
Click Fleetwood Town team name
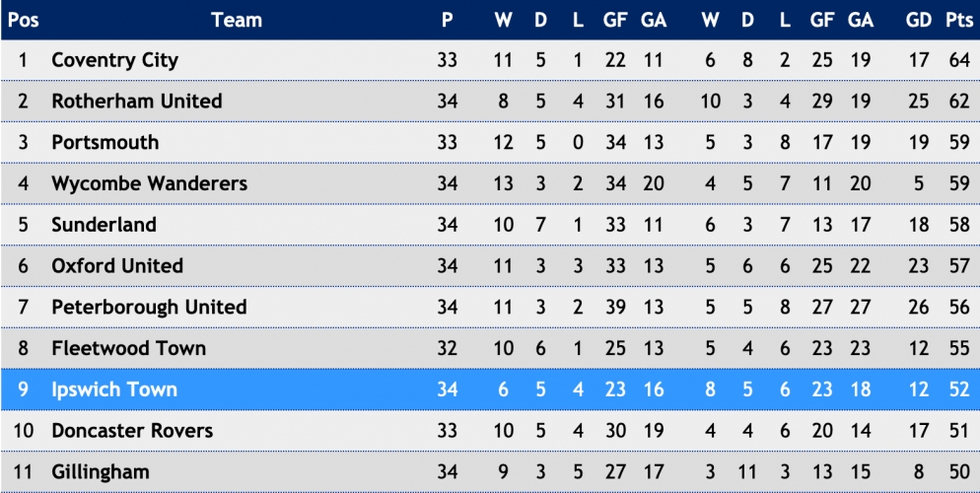click(x=128, y=348)
